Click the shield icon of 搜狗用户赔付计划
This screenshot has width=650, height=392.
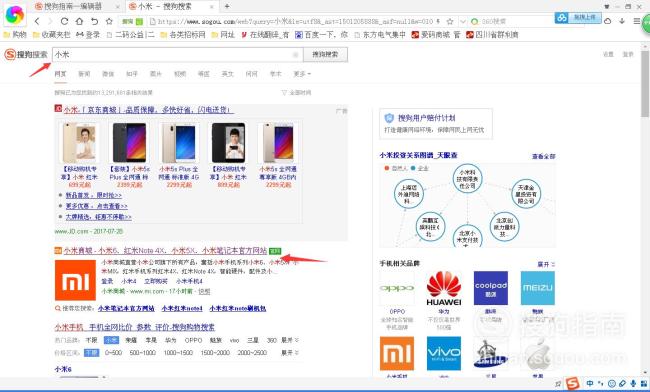pyautogui.click(x=389, y=118)
